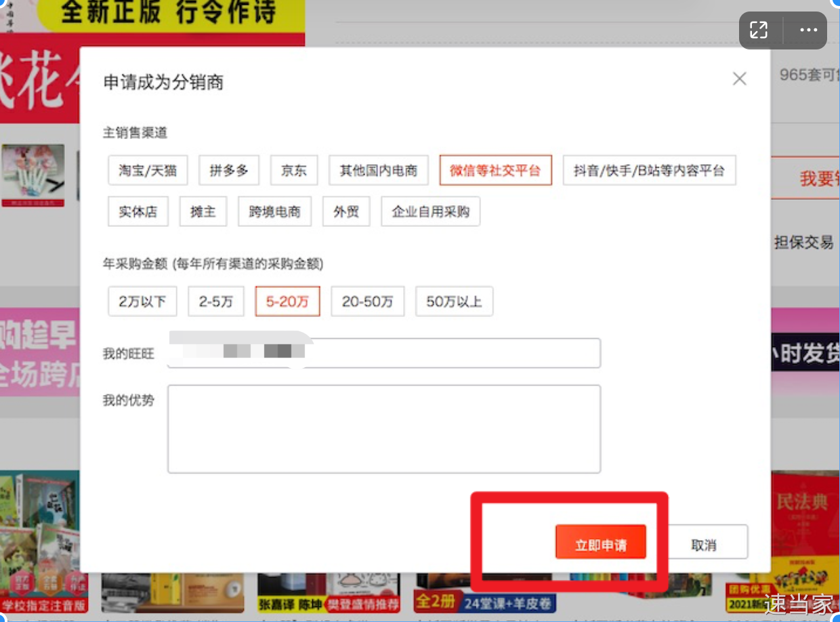Toggle 微信等社交平台 channel option
This screenshot has width=840, height=622.
pyautogui.click(x=496, y=170)
